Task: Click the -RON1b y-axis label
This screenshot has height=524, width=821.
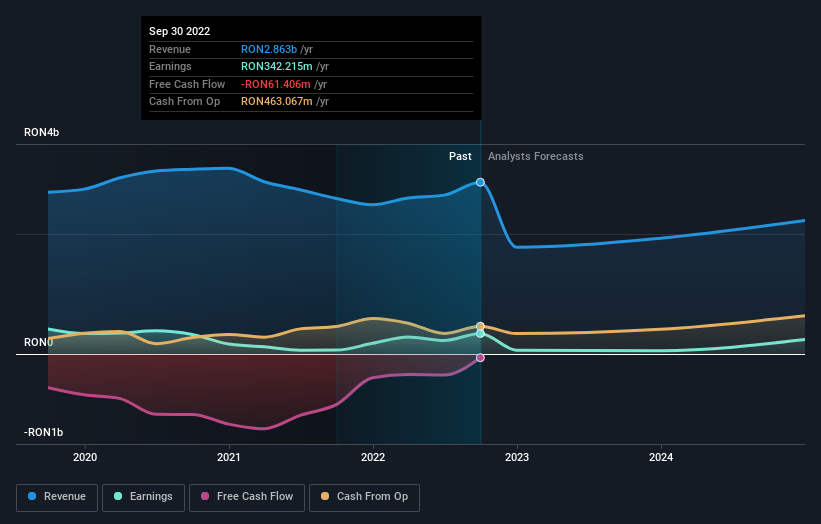Action: click(43, 432)
